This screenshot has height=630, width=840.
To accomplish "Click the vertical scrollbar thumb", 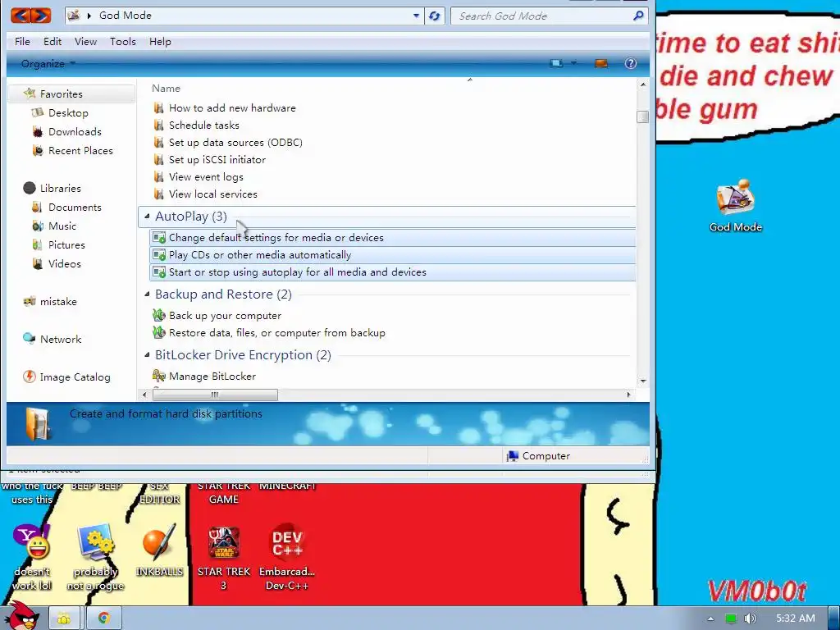I will click(643, 116).
